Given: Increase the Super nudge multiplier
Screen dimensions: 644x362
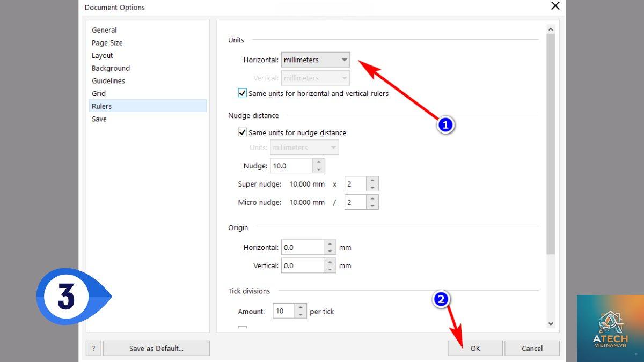Looking at the screenshot, I should tap(372, 180).
